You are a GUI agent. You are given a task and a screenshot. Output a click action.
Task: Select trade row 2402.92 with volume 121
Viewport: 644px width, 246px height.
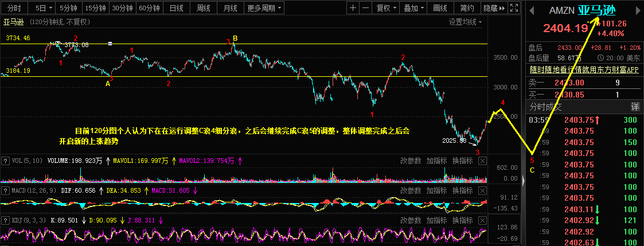point(584,220)
